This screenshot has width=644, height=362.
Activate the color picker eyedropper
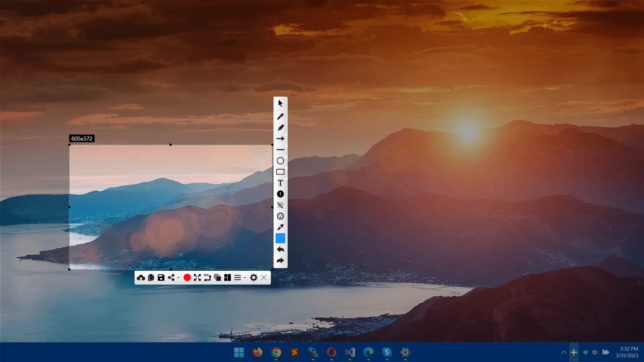281,227
